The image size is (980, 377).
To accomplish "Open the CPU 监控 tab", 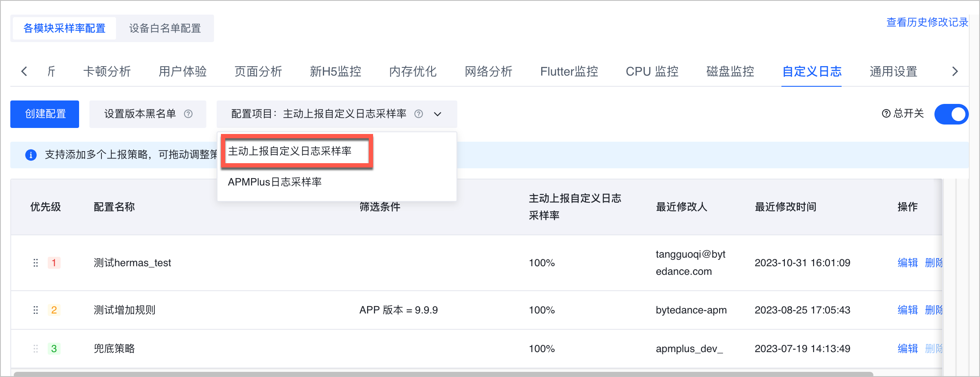I will pos(652,71).
